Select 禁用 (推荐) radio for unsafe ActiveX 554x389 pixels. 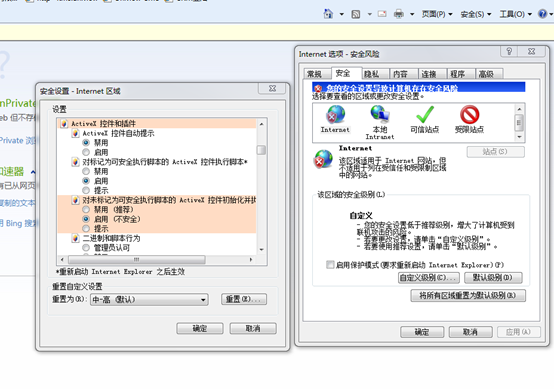[x=86, y=210]
